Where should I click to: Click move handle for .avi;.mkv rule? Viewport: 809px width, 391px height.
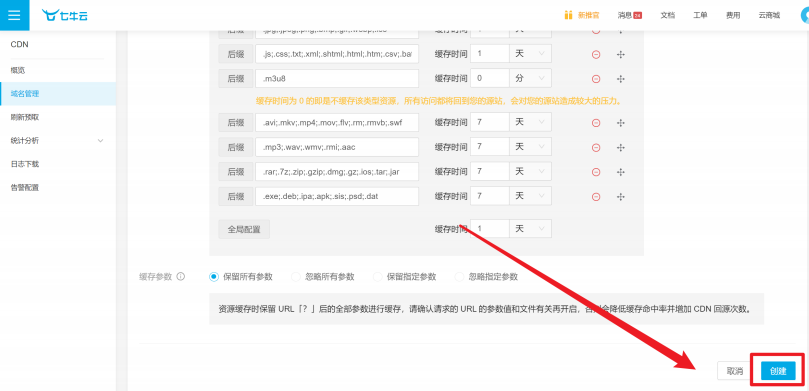(621, 123)
